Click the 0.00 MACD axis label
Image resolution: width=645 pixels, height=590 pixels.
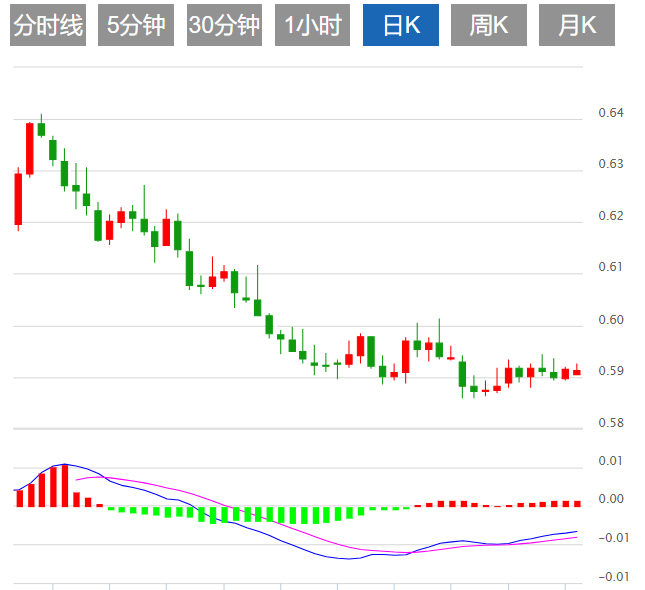[x=611, y=499]
